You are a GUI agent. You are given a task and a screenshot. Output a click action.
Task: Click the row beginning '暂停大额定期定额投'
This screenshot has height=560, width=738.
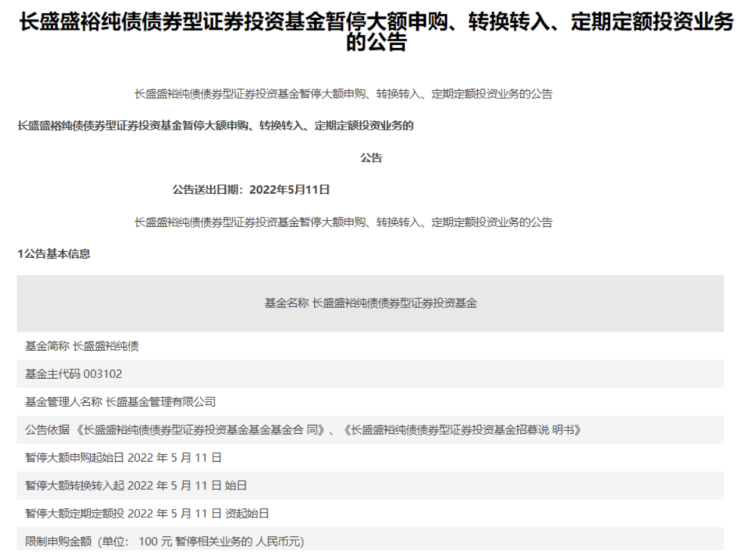pyautogui.click(x=370, y=513)
